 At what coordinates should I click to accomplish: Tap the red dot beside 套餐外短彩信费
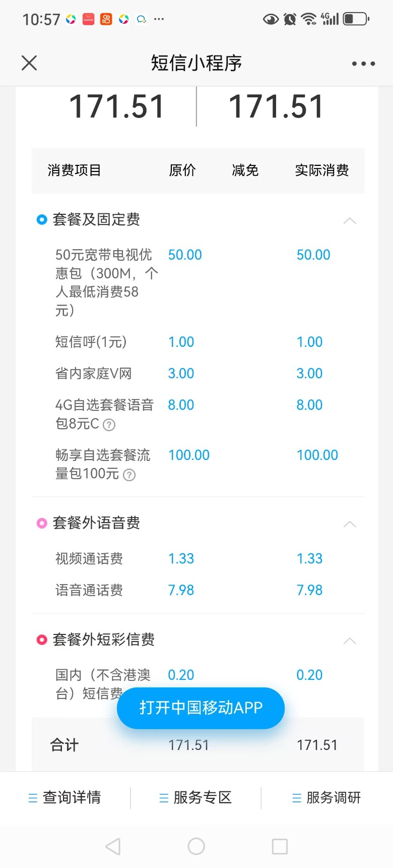point(42,640)
